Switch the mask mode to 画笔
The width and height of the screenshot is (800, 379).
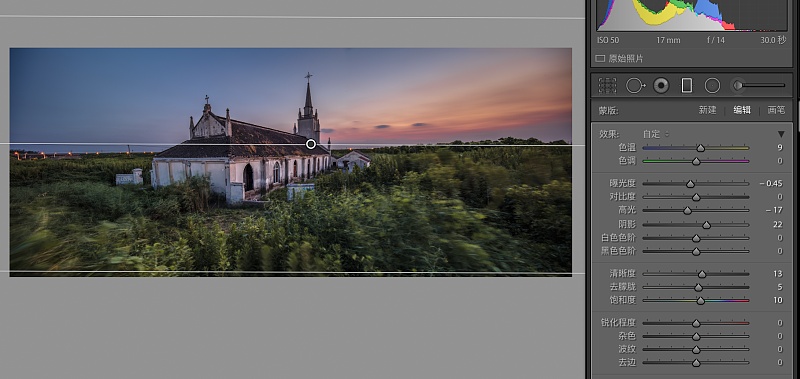click(x=776, y=110)
